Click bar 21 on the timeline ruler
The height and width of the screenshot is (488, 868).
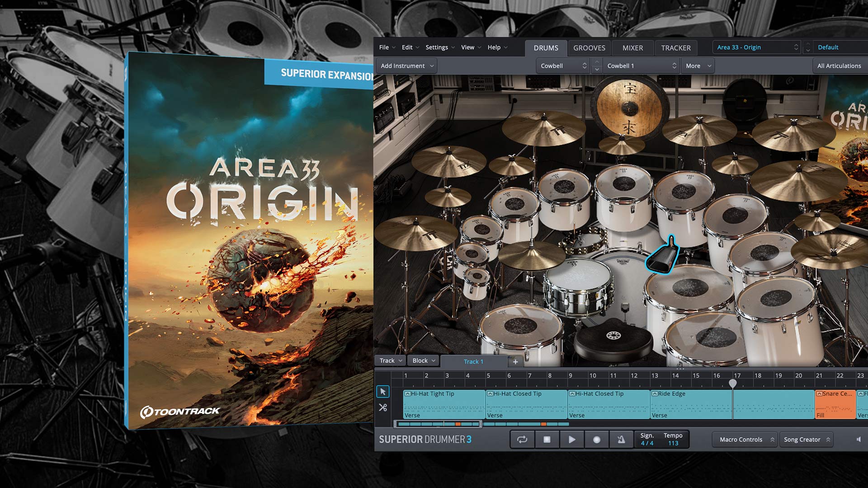click(x=819, y=375)
